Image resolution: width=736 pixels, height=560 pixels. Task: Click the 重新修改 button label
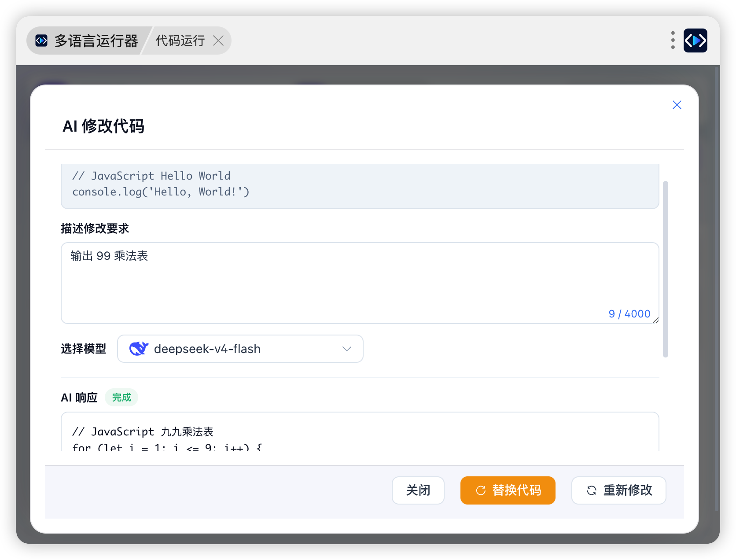628,490
